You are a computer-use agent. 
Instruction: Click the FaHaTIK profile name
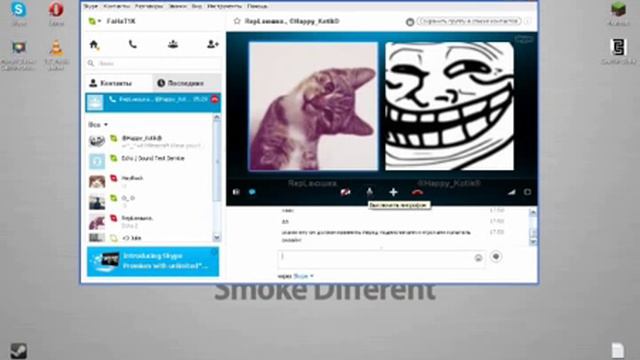click(x=121, y=21)
